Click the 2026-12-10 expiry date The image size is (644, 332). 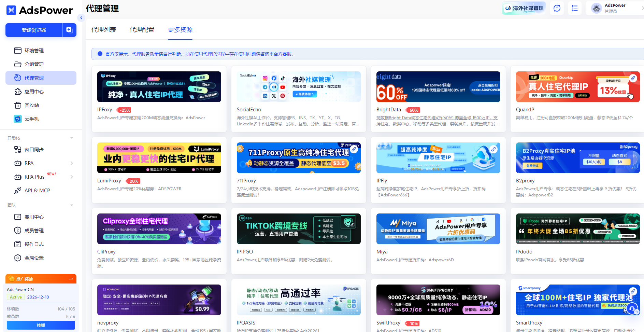pyautogui.click(x=38, y=297)
